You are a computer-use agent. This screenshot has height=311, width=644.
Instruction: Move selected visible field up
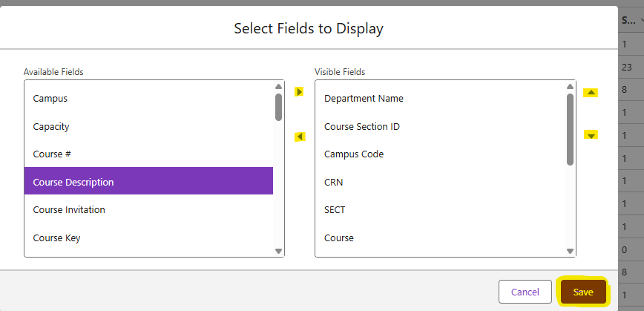coord(591,93)
